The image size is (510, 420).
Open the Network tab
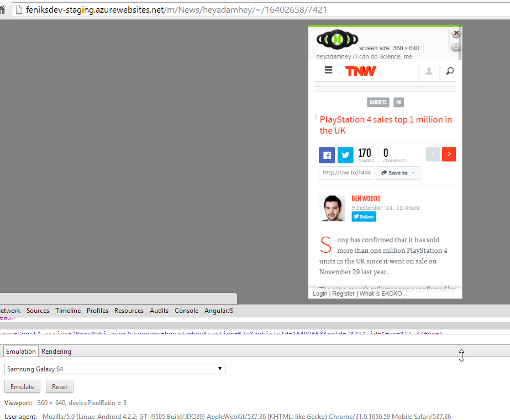[10, 311]
